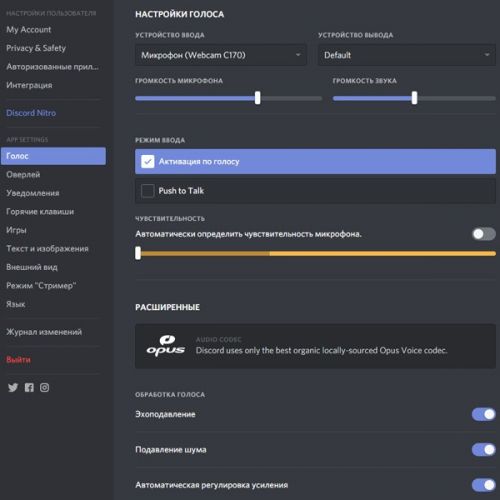Open the Горячие клавиши section
Screen dimensions: 500x500
[40, 211]
